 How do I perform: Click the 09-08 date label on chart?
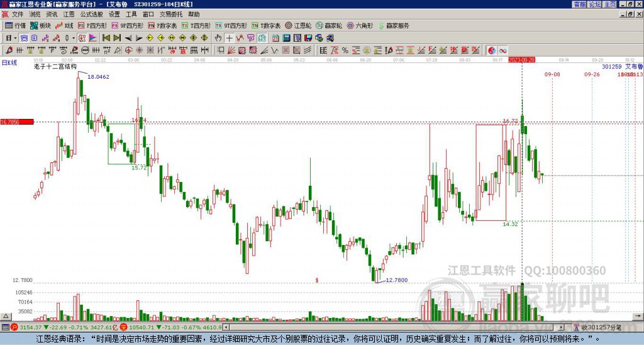point(552,74)
